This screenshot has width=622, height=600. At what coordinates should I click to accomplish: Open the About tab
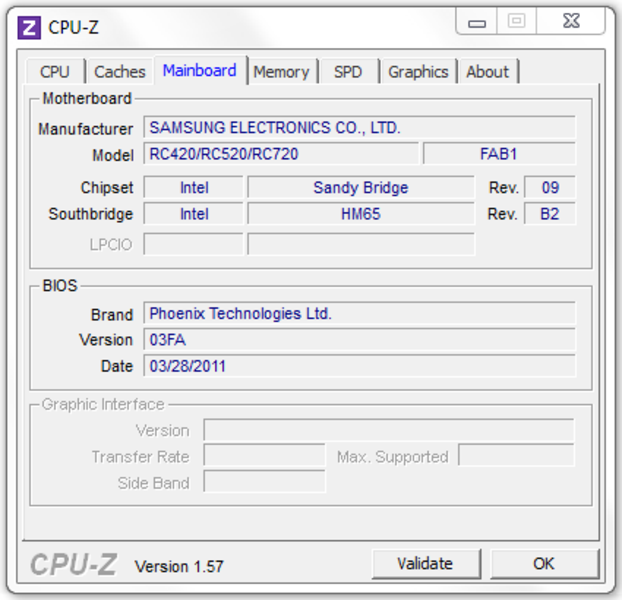point(488,72)
